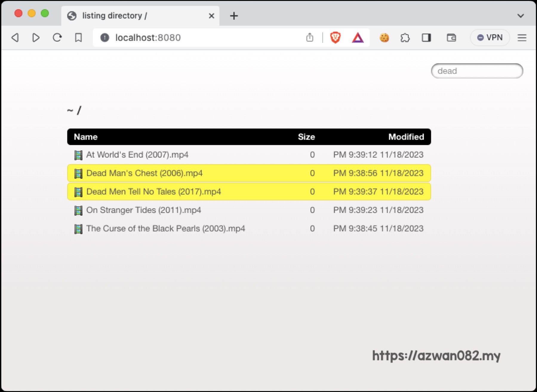
Task: Open the Brave Wallet icon
Action: click(x=451, y=38)
